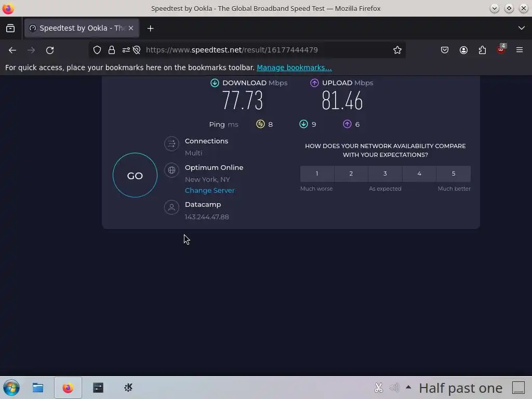Open the KDE settings taskbar icon
The height and width of the screenshot is (399, 532).
click(x=128, y=388)
